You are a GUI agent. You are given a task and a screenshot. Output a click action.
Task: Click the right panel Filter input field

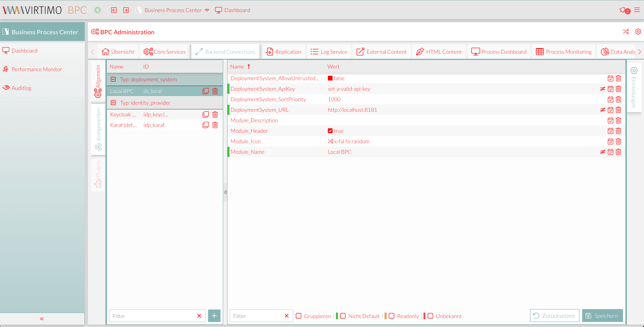[x=257, y=316]
